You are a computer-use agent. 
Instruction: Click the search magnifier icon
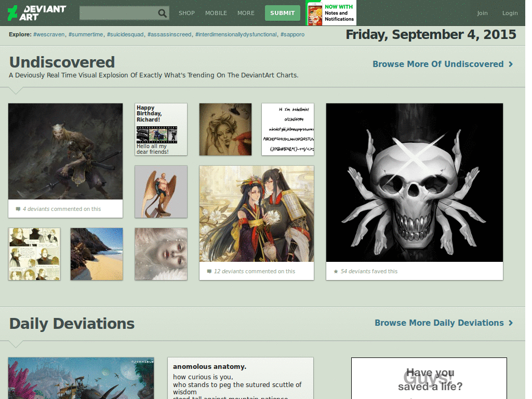(x=163, y=13)
